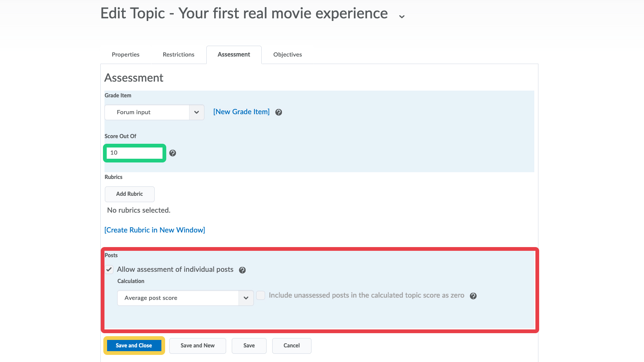
Task: Click help icon next to Score Out Of
Action: pos(173,153)
